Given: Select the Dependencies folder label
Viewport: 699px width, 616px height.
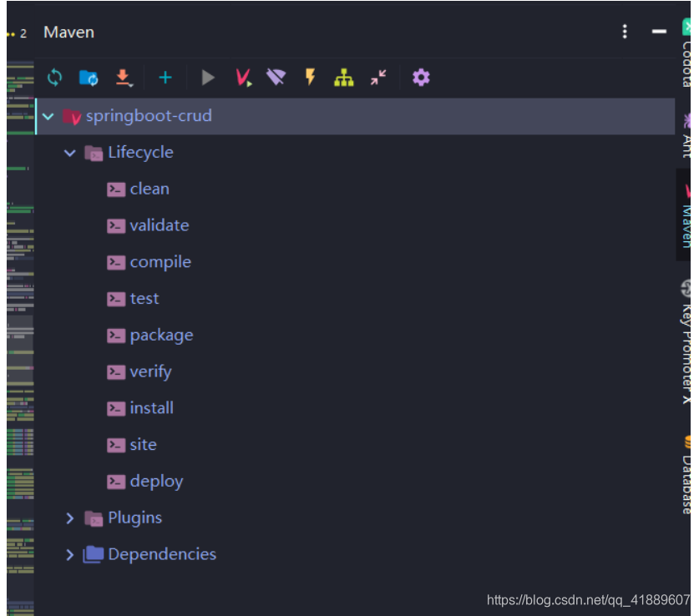Looking at the screenshot, I should tap(162, 554).
